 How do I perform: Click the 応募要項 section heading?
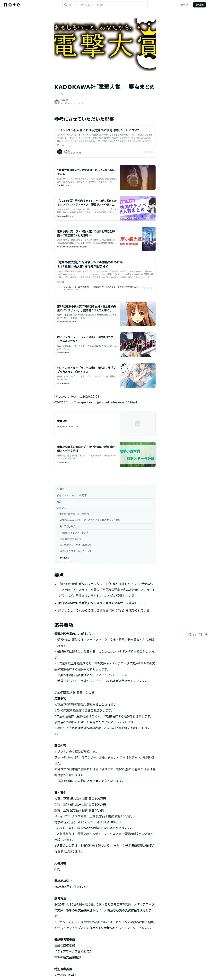coord(64,625)
